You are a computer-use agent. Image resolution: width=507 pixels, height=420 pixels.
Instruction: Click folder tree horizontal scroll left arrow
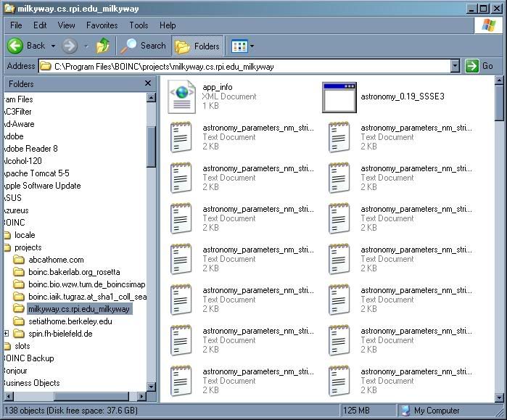pos(9,396)
